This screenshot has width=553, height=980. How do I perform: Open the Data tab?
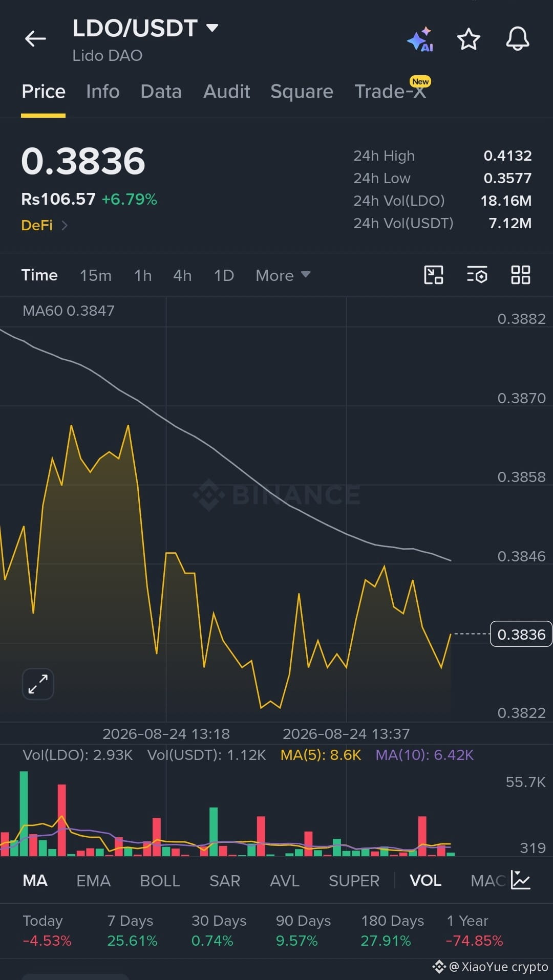tap(161, 92)
